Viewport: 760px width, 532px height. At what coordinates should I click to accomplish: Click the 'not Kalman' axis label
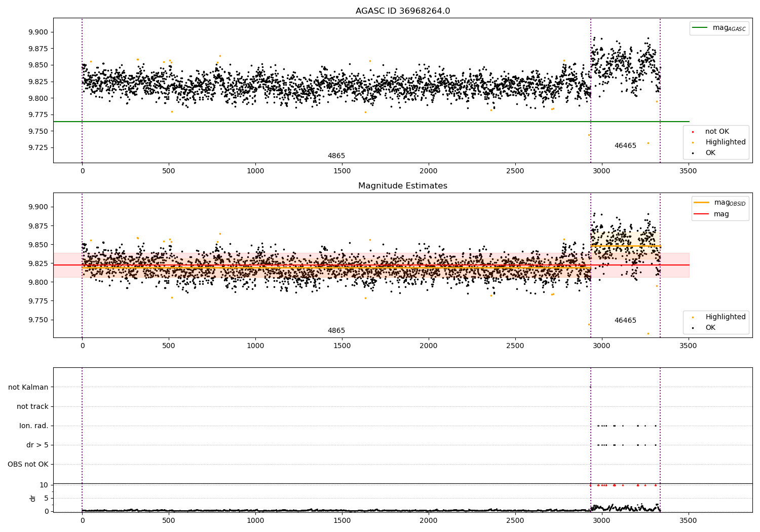tap(28, 387)
